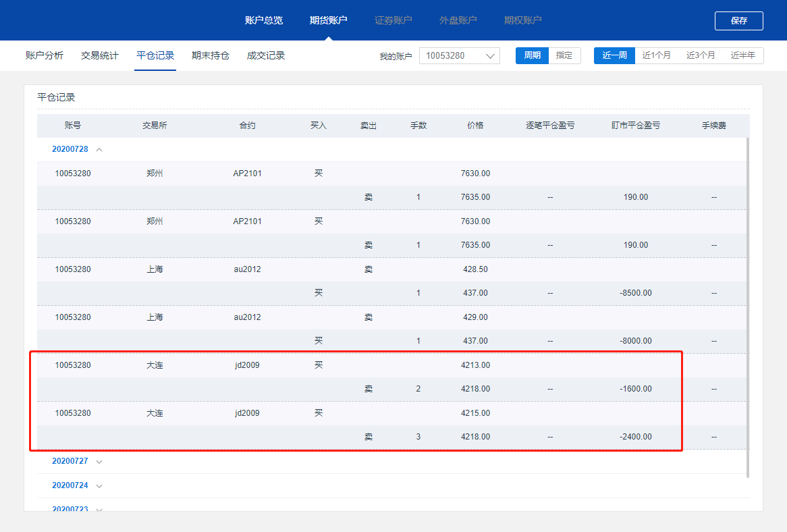Open the 成交记录 sub tab

(x=266, y=55)
